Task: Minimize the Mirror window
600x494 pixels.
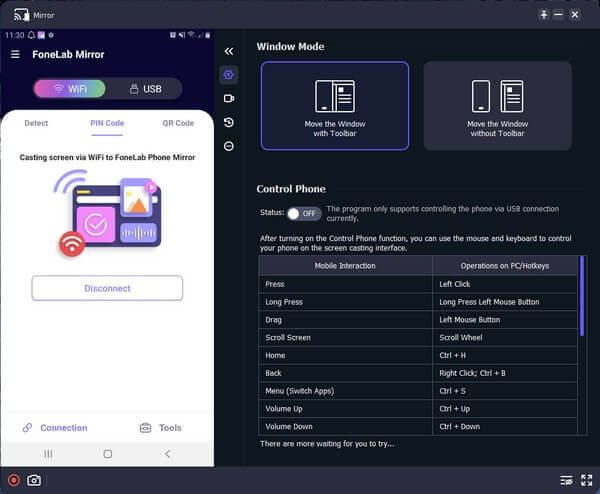Action: (558, 15)
